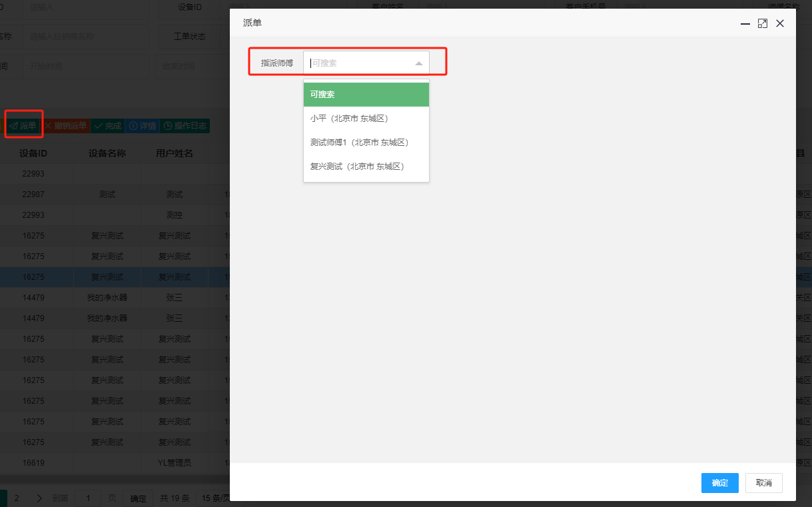Screen dimensions: 812x507
Task: Click the pagination 确定 jump button
Action: pos(138,498)
